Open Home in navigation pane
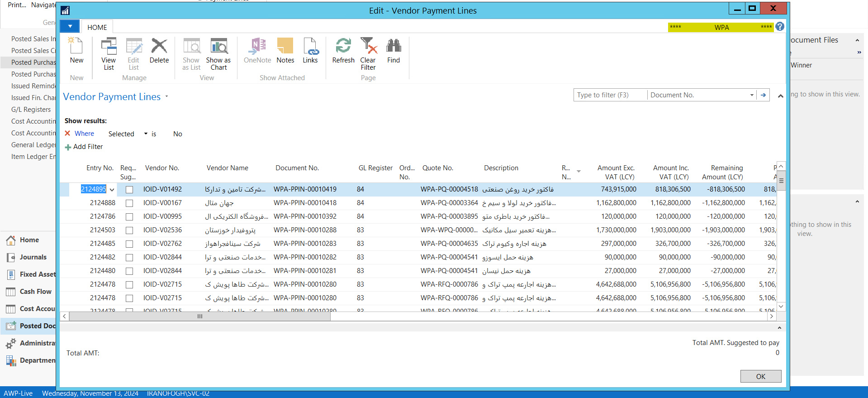The width and height of the screenshot is (868, 398). point(29,240)
